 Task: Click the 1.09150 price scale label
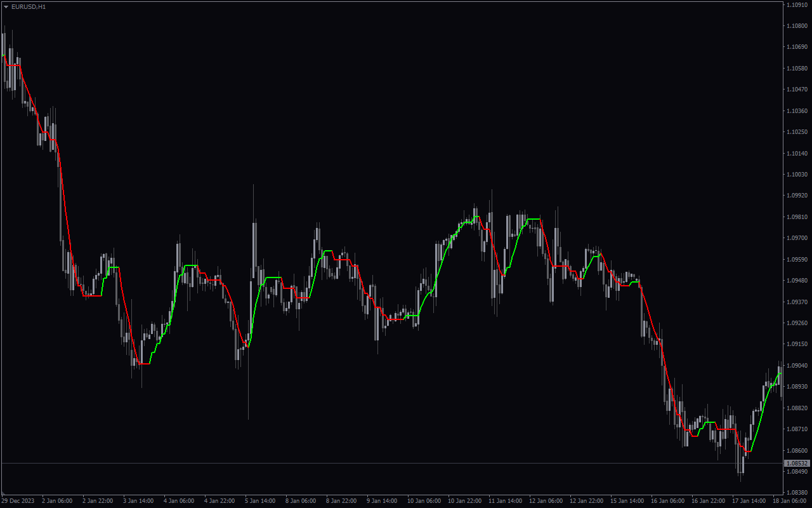[797, 344]
